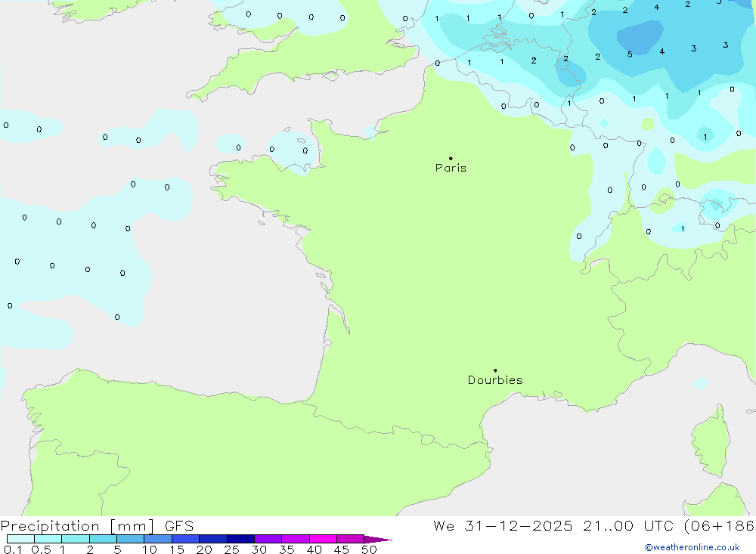Image resolution: width=756 pixels, height=554 pixels.
Task: Click the 0.1 legend scale label
Action: (13, 549)
